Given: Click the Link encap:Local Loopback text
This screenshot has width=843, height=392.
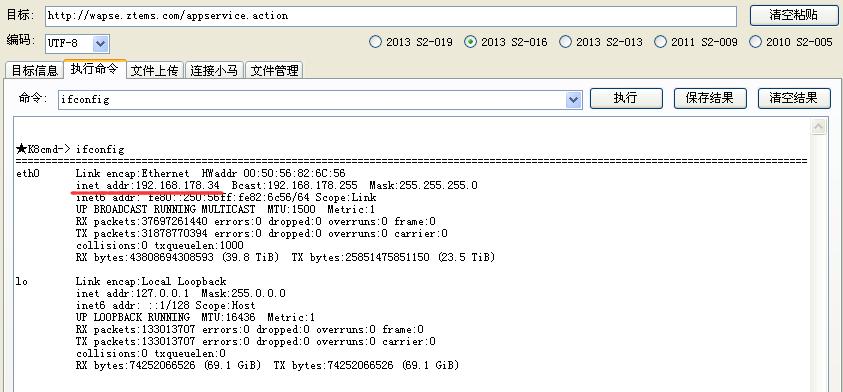Looking at the screenshot, I should point(151,281).
